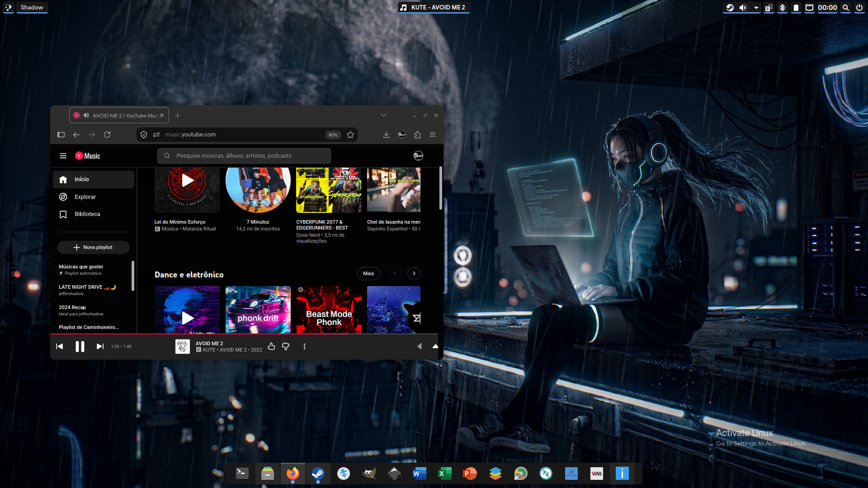Show next items in Dance e eletrônico carousel
The width and height of the screenshot is (868, 488).
click(x=414, y=274)
